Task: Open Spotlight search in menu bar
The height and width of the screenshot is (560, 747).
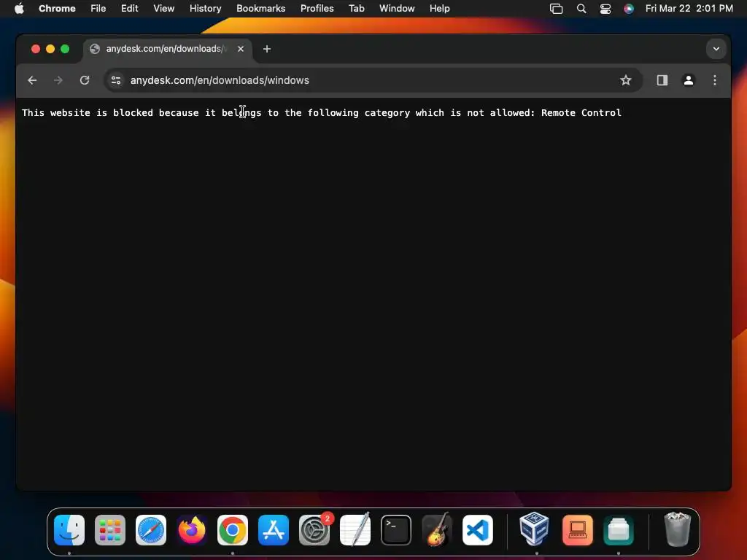Action: (x=581, y=9)
